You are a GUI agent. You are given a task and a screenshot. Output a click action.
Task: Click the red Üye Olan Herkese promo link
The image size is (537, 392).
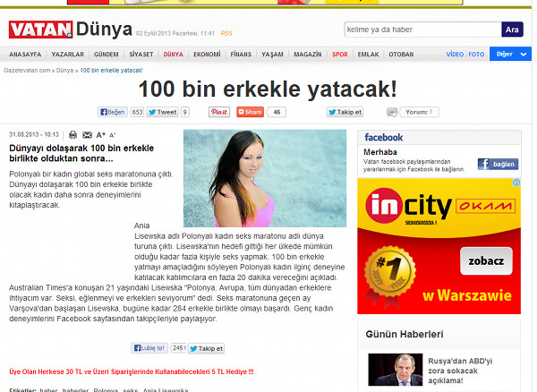pos(132,371)
